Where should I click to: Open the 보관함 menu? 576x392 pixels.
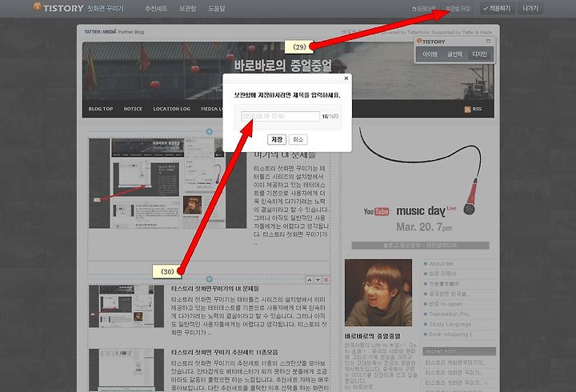(187, 9)
